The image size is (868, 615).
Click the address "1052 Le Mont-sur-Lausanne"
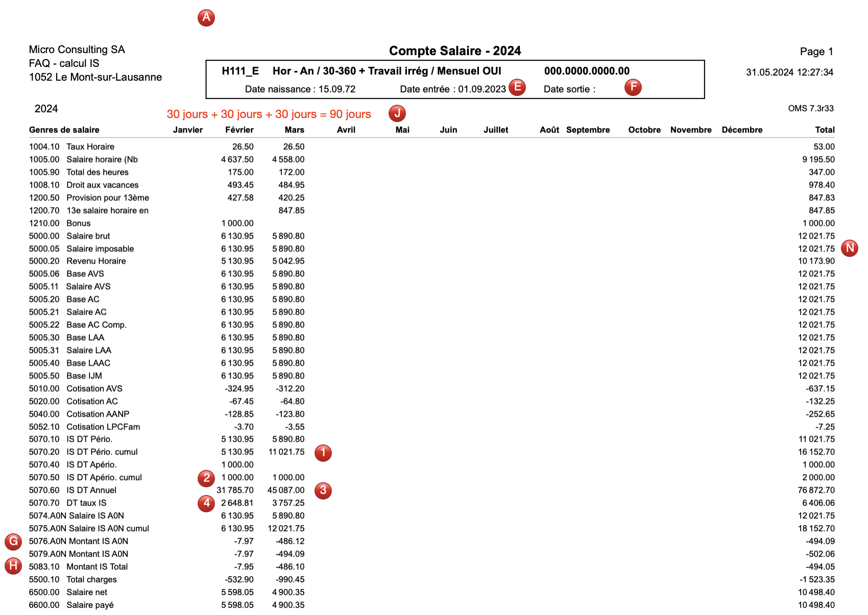(x=95, y=77)
